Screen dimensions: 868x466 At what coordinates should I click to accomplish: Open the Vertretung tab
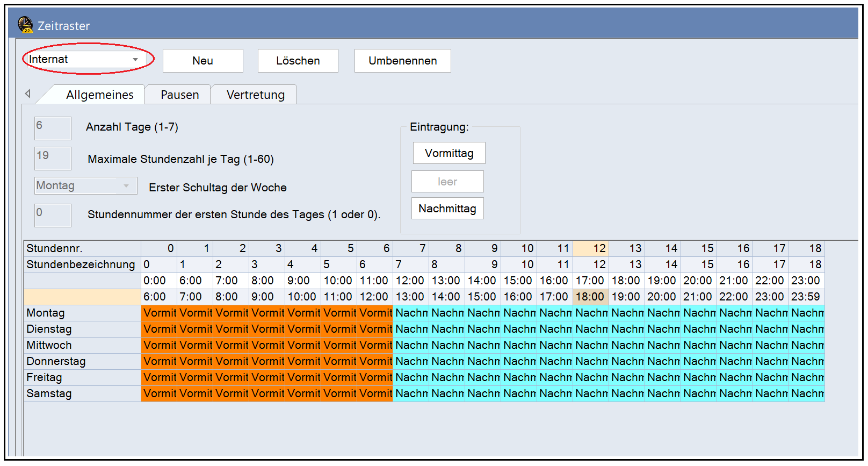[255, 95]
